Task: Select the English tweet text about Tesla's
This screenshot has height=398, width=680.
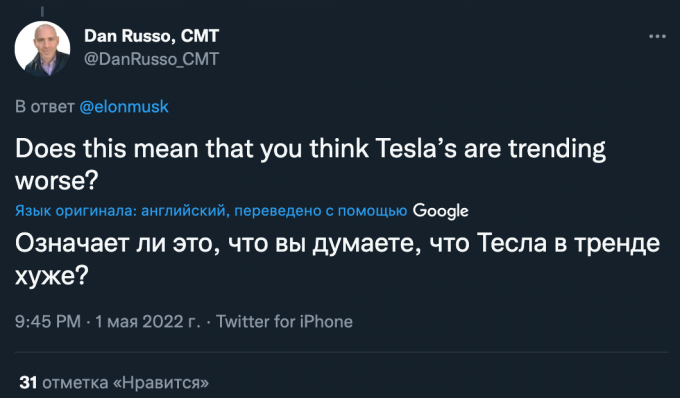Action: [x=311, y=164]
